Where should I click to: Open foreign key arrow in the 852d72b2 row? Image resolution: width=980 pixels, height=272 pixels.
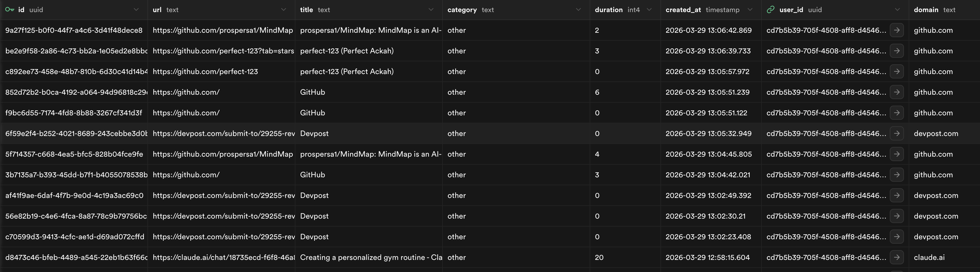coord(897,92)
